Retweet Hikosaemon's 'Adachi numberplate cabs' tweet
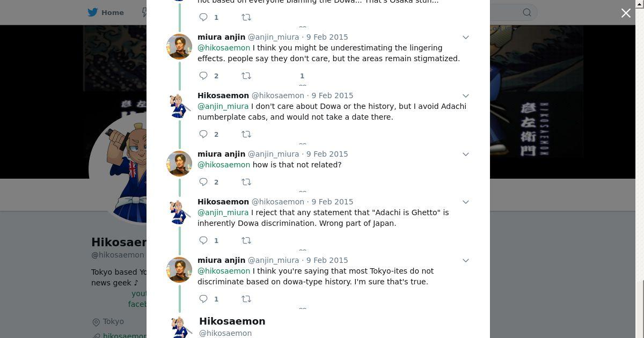The height and width of the screenshot is (338, 644). [246, 134]
